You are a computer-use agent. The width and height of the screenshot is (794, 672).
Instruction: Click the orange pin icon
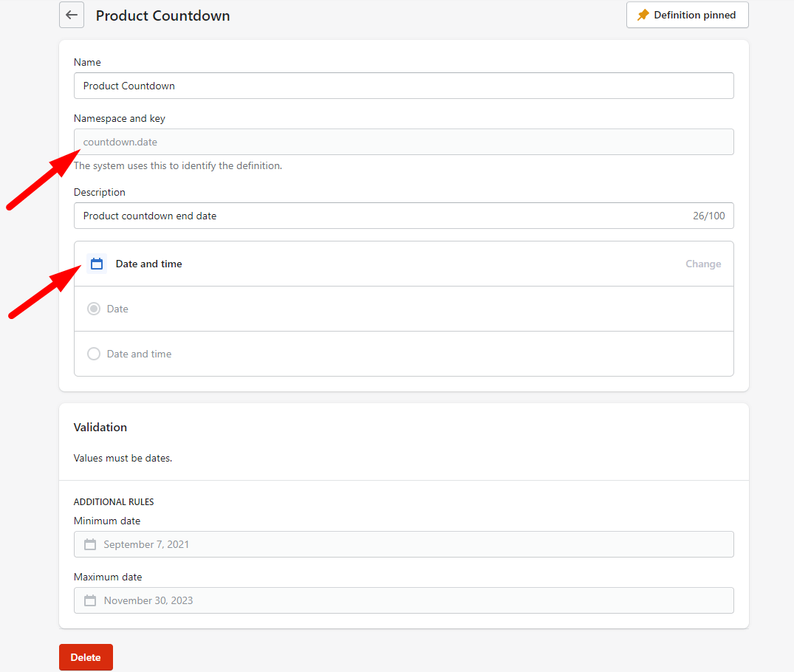(643, 16)
